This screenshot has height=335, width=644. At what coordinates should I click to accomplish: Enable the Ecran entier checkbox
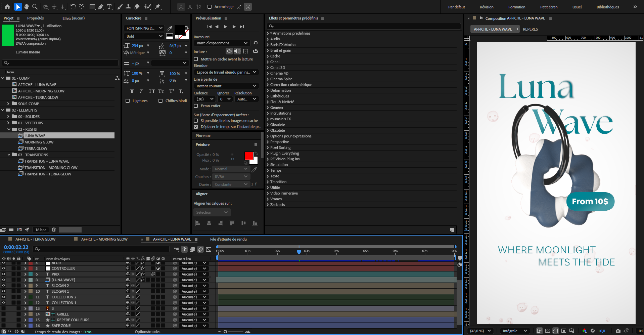coord(196,106)
